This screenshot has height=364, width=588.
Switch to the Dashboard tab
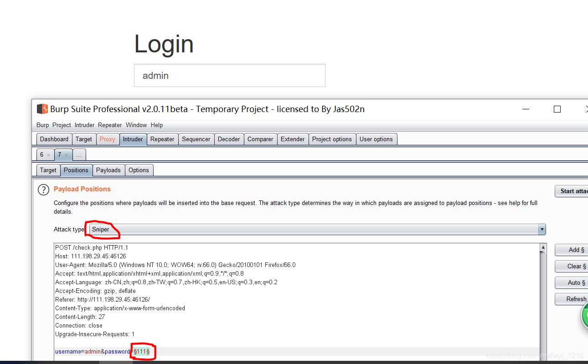tap(54, 139)
